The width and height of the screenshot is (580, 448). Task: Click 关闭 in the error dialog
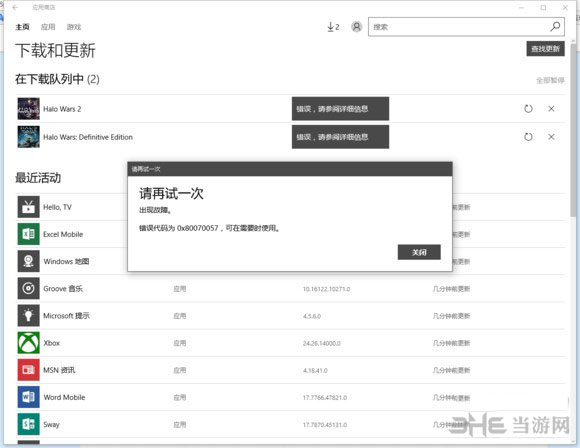(x=419, y=252)
